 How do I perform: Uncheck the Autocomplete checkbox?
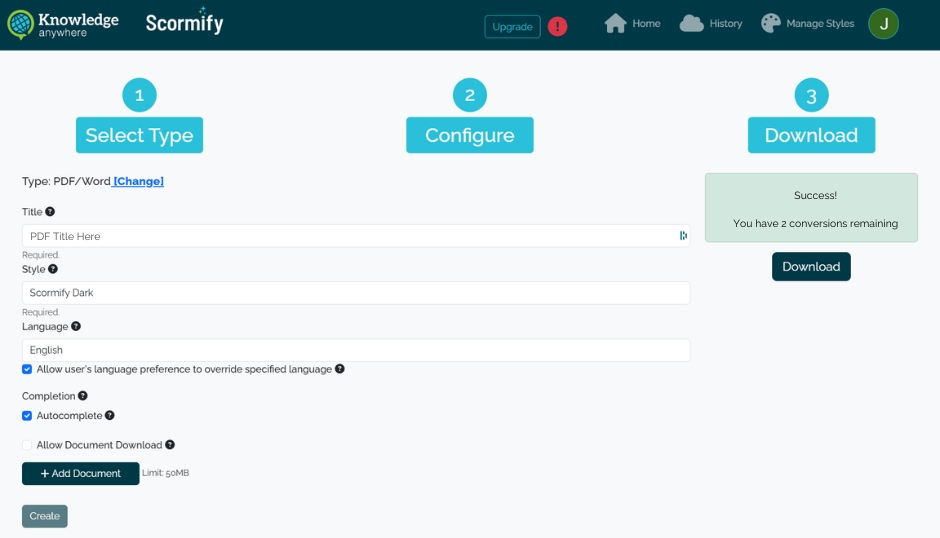point(27,416)
